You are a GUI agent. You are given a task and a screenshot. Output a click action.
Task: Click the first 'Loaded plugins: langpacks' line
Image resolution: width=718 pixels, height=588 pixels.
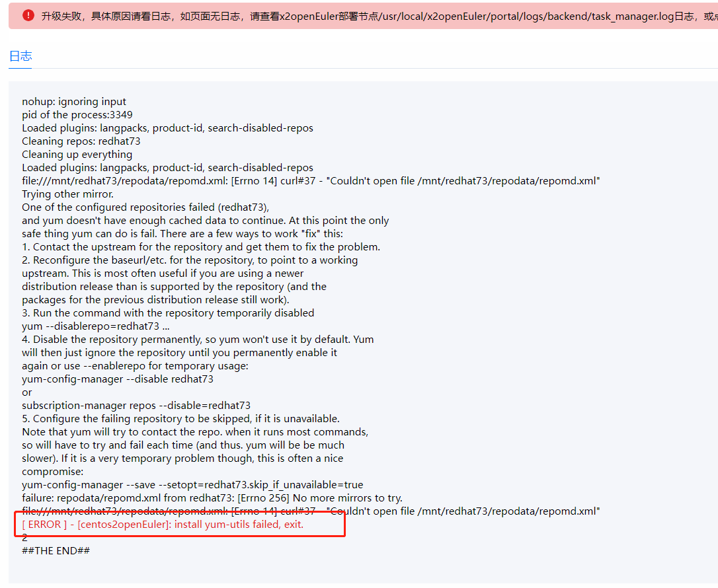click(167, 128)
